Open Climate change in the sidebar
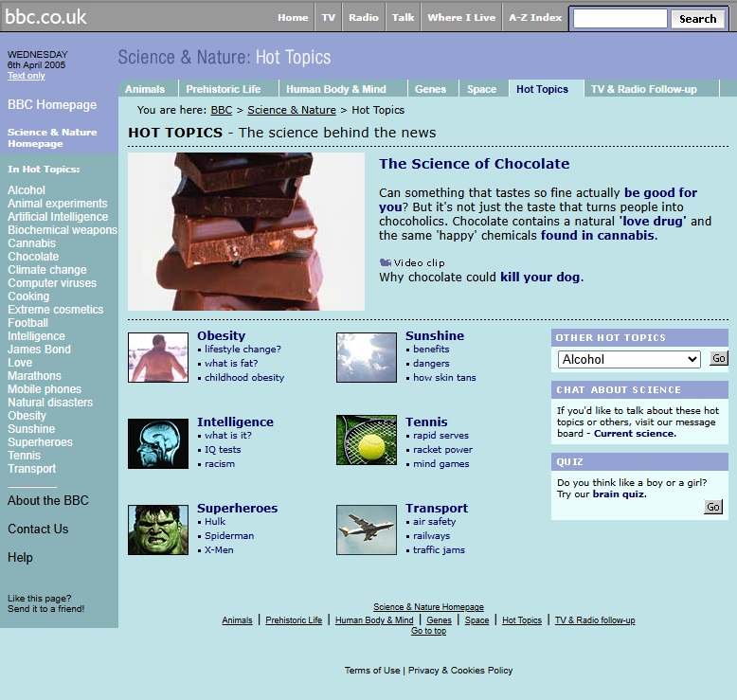This screenshot has height=700, width=737. click(47, 270)
